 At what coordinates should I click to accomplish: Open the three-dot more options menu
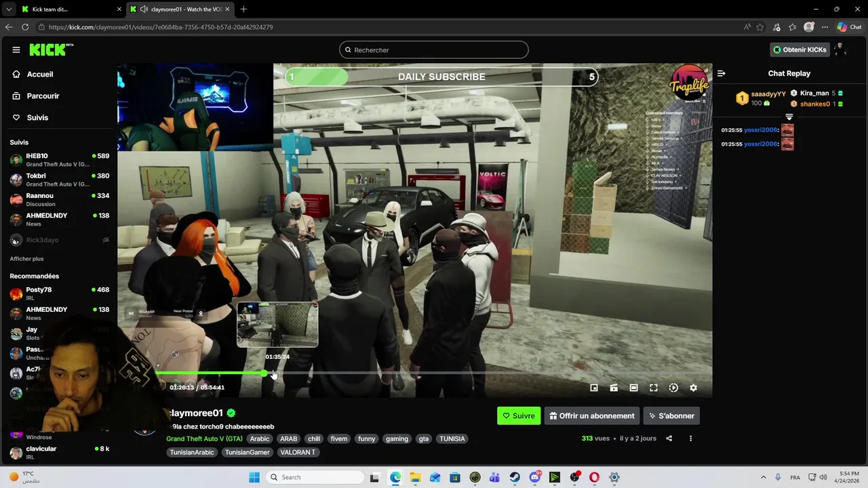(690, 439)
